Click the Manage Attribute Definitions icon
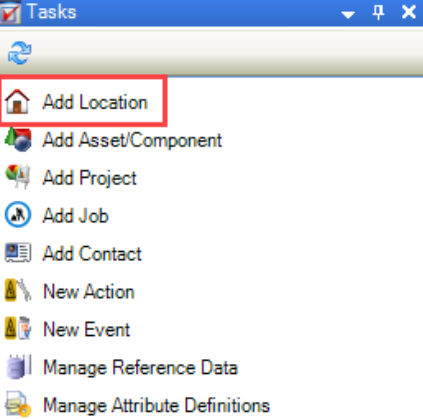 pyautogui.click(x=19, y=404)
